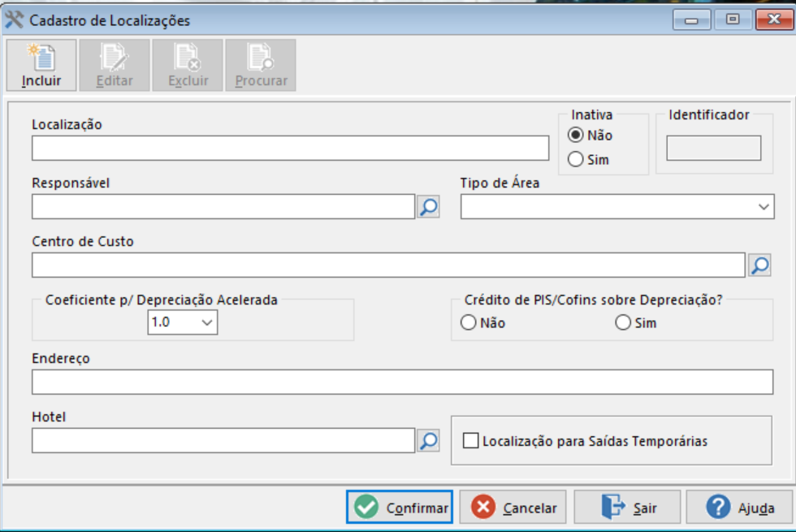
Task: Maximize the Cadastro de Localizações window
Action: pyautogui.click(x=733, y=19)
